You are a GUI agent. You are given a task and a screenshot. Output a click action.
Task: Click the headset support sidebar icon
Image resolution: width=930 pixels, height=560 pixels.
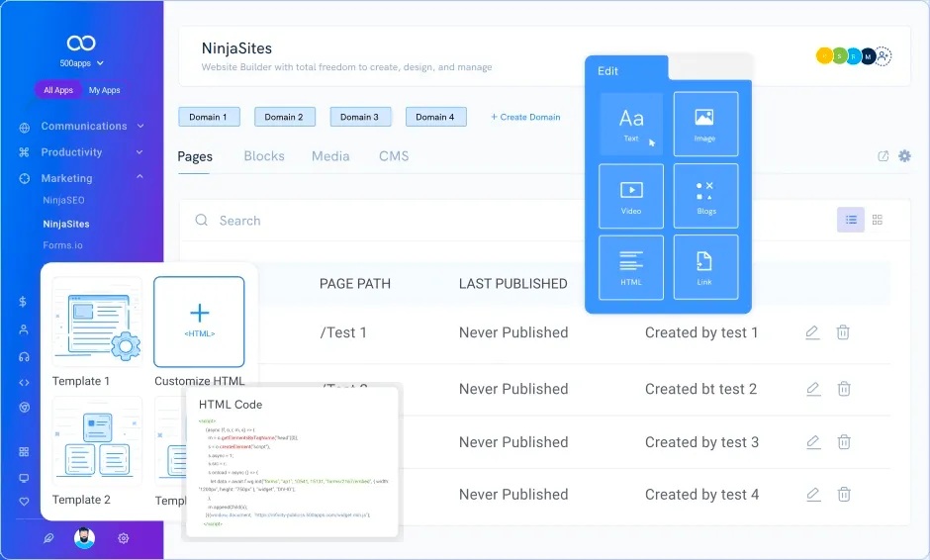coord(25,356)
